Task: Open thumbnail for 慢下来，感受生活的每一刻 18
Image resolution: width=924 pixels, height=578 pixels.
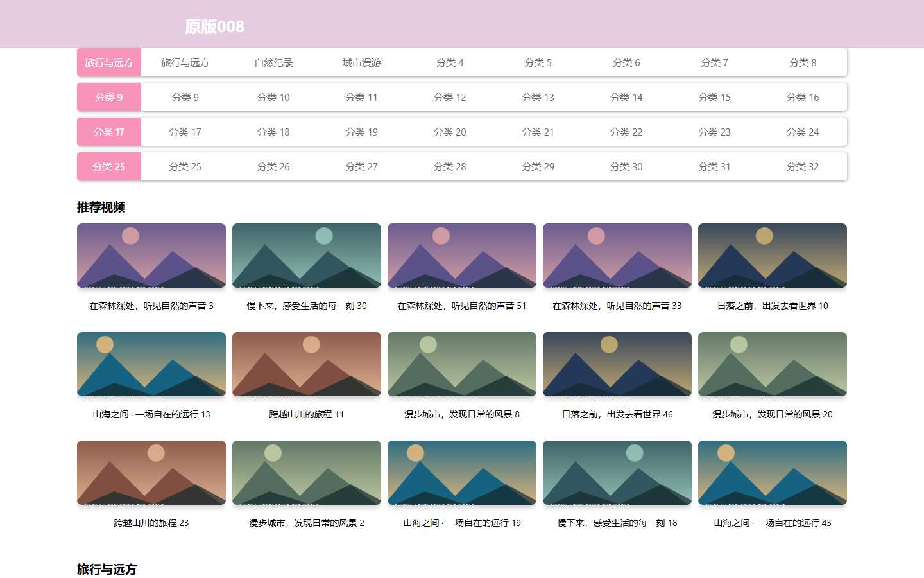Action: 617,473
